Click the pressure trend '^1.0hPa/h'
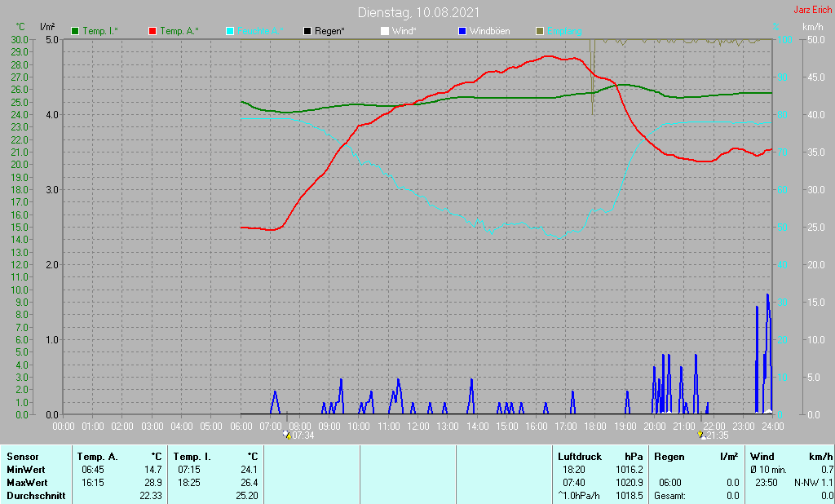 (579, 495)
